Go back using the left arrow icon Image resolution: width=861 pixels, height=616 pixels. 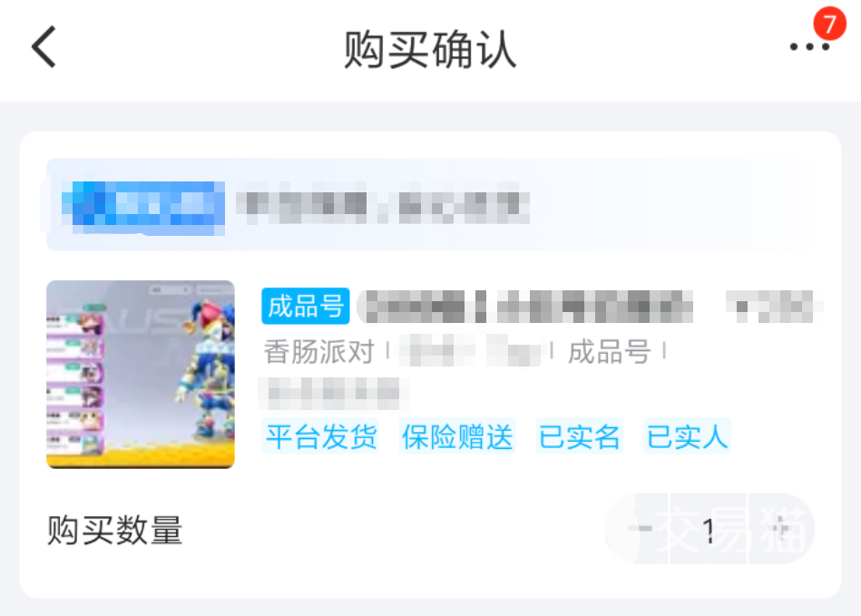tap(44, 47)
